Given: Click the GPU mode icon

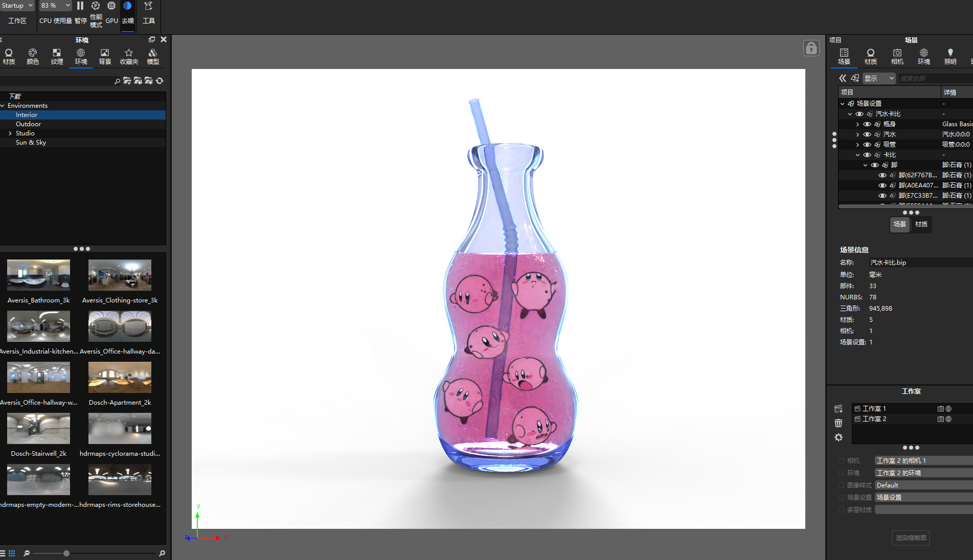Looking at the screenshot, I should pos(111,6).
